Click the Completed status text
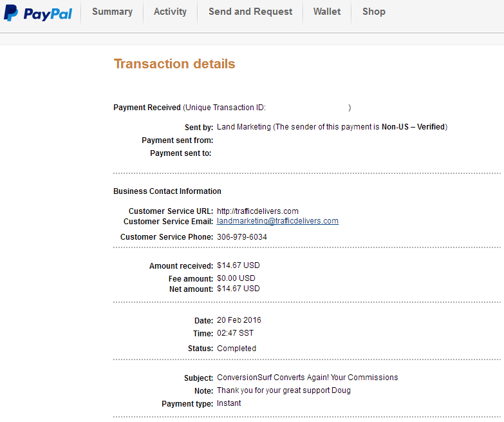Image resolution: width=504 pixels, height=422 pixels. click(236, 349)
